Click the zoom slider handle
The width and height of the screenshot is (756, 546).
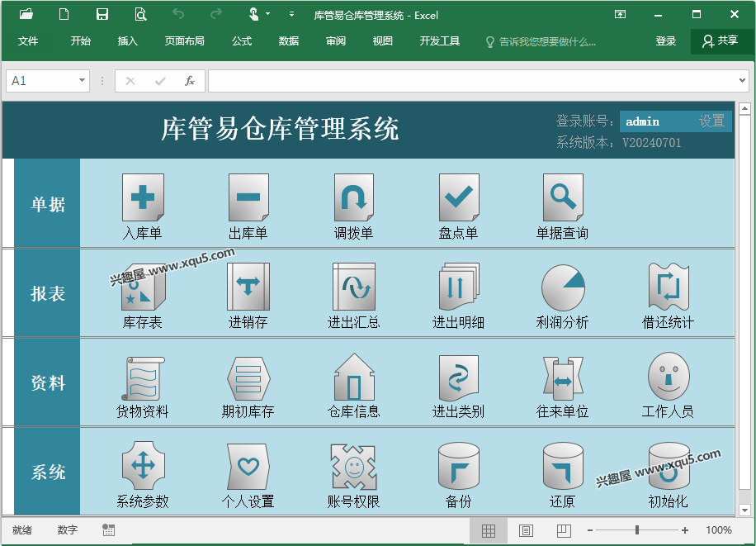[637, 530]
